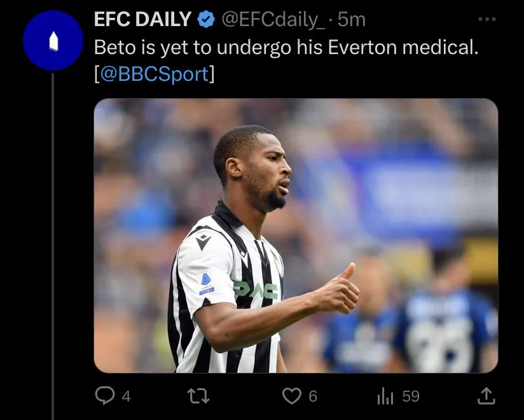Screen dimensions: 524x420
Task: Click the tweet text about Beto's medical
Action: coord(285,47)
